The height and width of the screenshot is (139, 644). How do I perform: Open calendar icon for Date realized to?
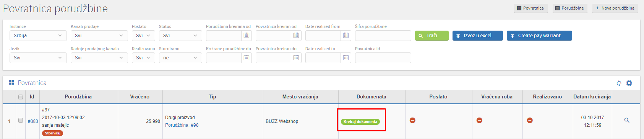346,57
